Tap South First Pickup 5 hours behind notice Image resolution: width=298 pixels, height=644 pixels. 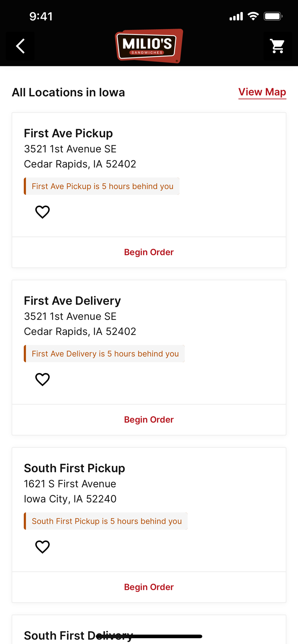pyautogui.click(x=106, y=521)
